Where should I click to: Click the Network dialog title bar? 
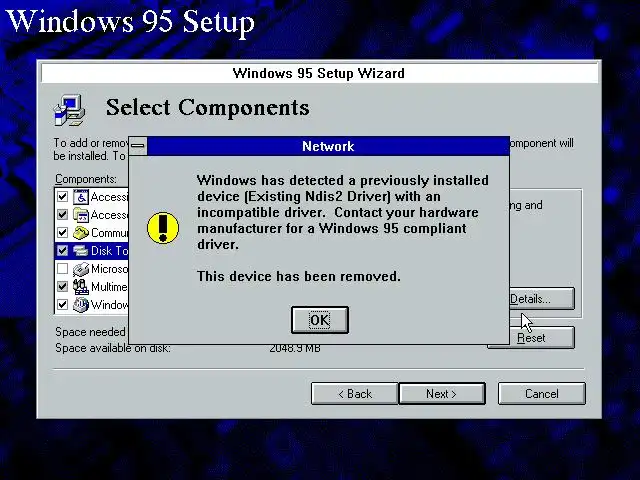328,146
